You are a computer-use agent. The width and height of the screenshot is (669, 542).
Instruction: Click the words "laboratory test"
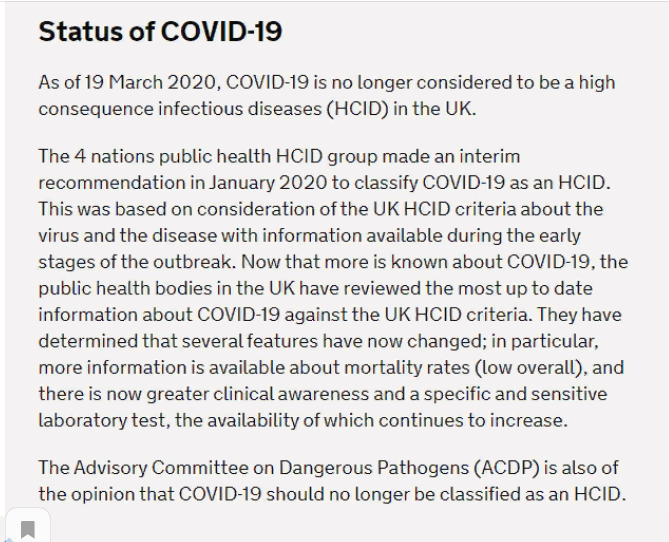point(102,421)
